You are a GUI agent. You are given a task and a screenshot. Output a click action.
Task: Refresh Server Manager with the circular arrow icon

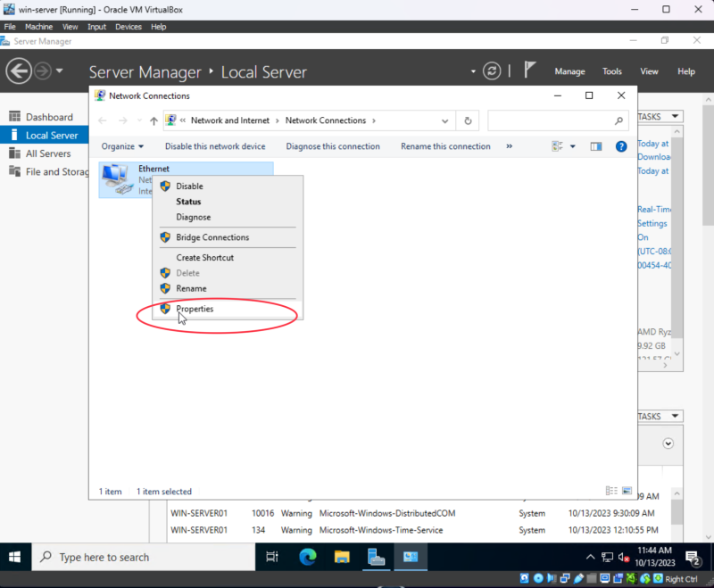(491, 71)
